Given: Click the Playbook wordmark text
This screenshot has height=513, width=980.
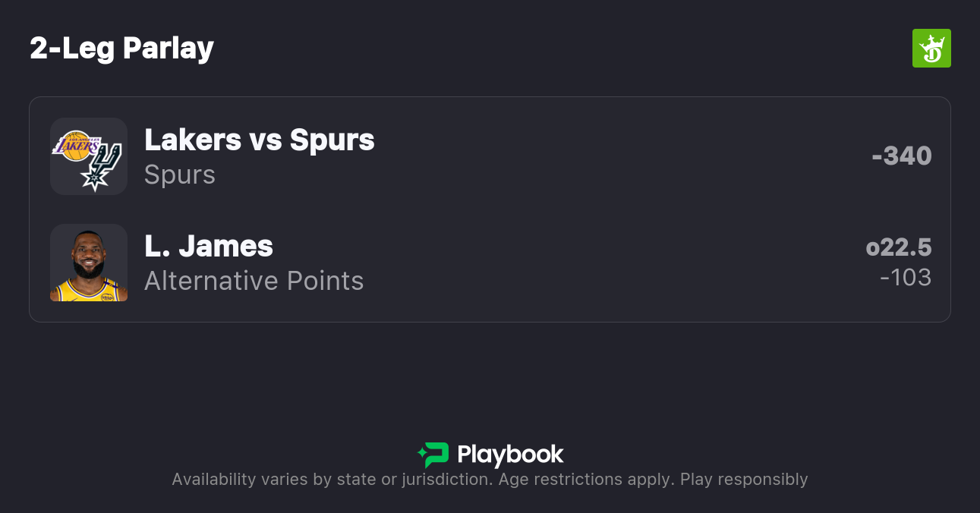Looking at the screenshot, I should (510, 455).
